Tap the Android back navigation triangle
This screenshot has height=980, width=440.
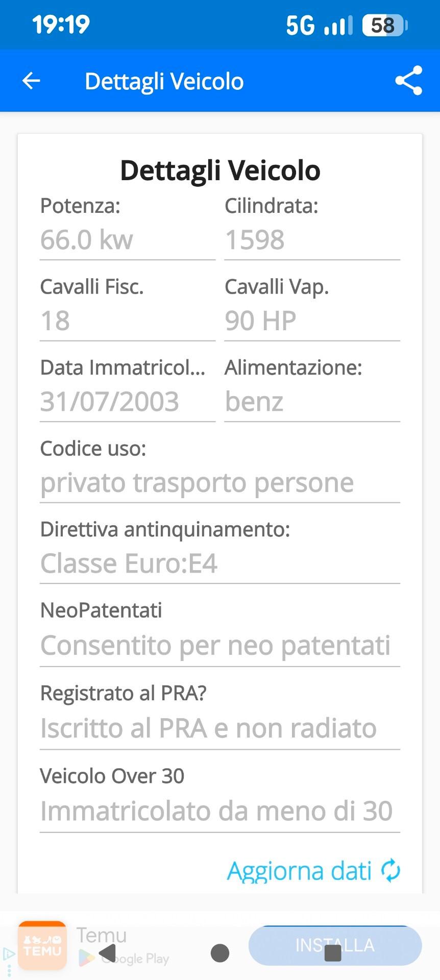tap(108, 952)
